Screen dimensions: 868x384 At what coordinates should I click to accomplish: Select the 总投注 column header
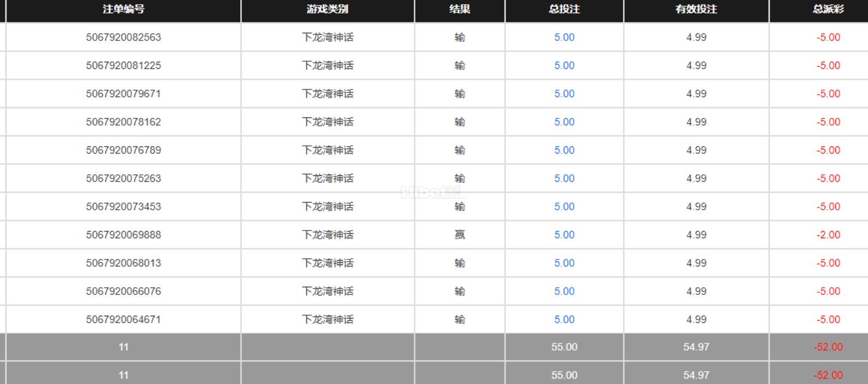564,9
